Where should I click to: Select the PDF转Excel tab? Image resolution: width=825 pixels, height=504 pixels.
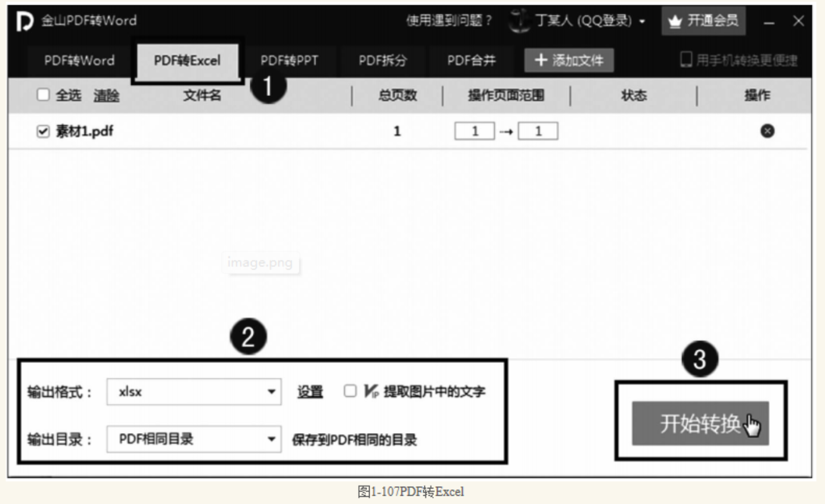tap(187, 60)
